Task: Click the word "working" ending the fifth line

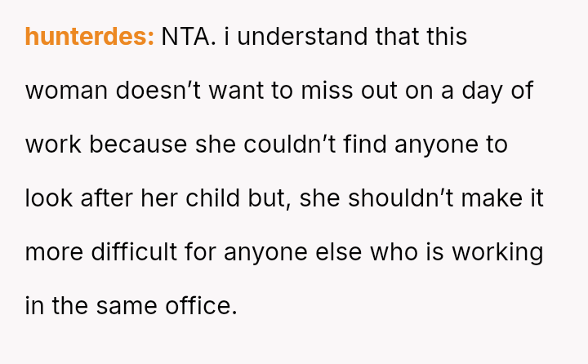Action: pos(499,252)
